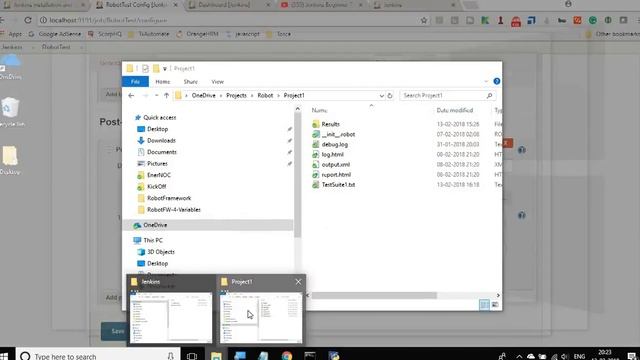Close the Project1 thumbnail preview
This screenshot has height=360, width=640.
pyautogui.click(x=298, y=282)
